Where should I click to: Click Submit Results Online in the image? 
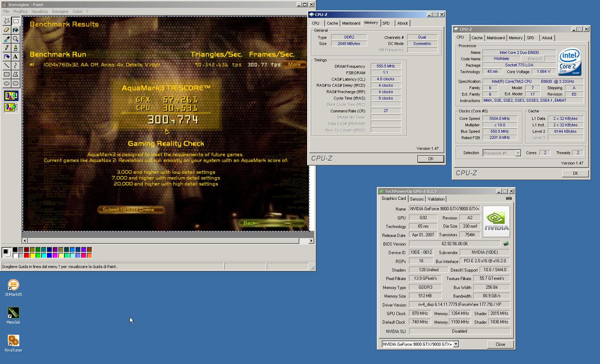tap(130, 210)
